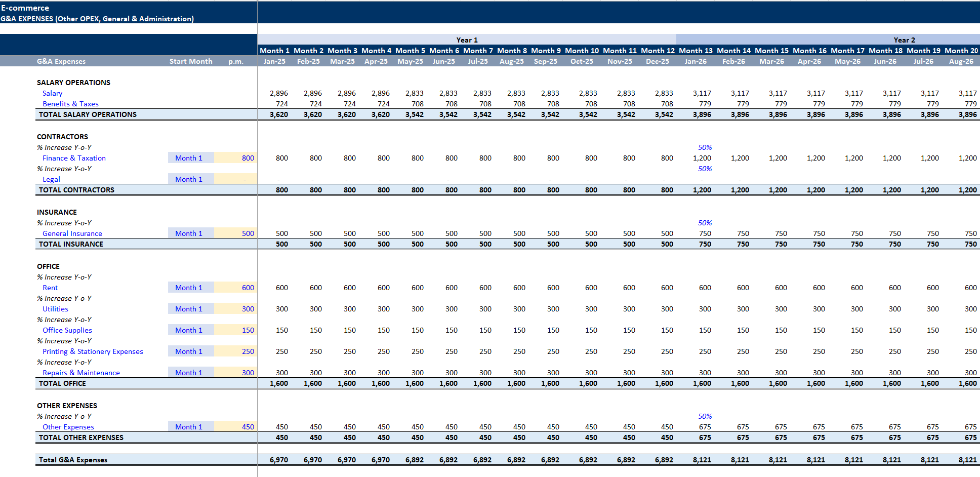Click the Repairs & Maintenance p.m. amount cell
Screen dimensions: 980x477
tap(236, 373)
